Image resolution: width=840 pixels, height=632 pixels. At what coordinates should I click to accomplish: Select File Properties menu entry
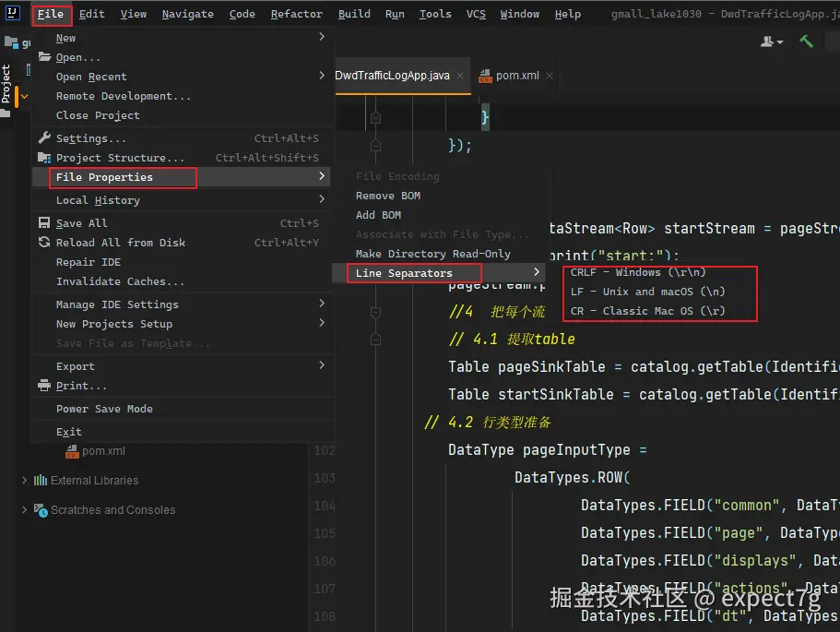pos(181,177)
